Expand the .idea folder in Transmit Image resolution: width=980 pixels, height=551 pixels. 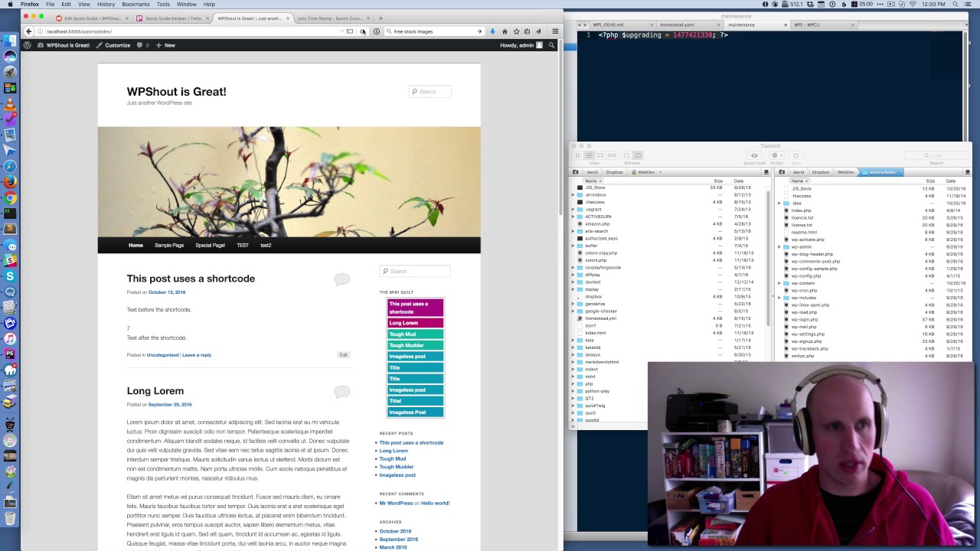(779, 204)
